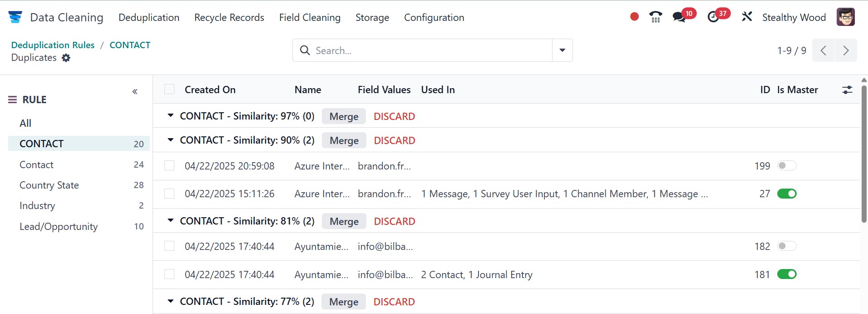Screen dimensions: 868x314
Task: Toggle Is Master for record ID 199
Action: [x=787, y=166]
